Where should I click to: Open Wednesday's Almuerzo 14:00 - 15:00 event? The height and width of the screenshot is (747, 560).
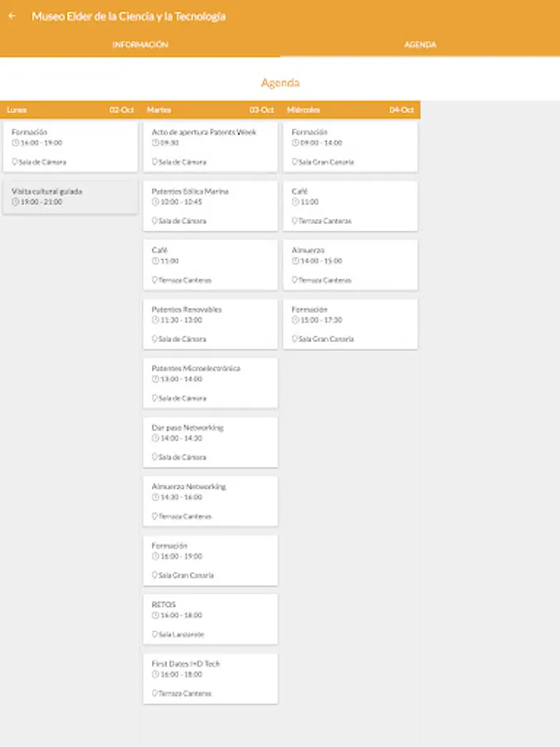(350, 265)
